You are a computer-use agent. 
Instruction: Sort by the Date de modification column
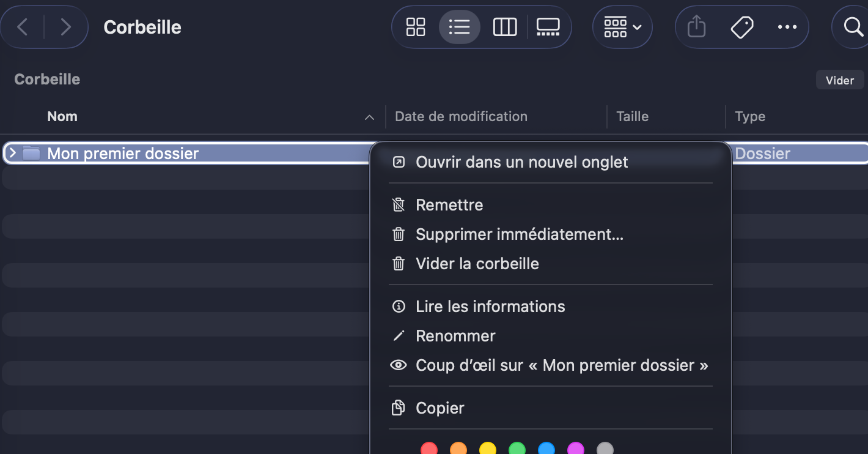click(461, 116)
